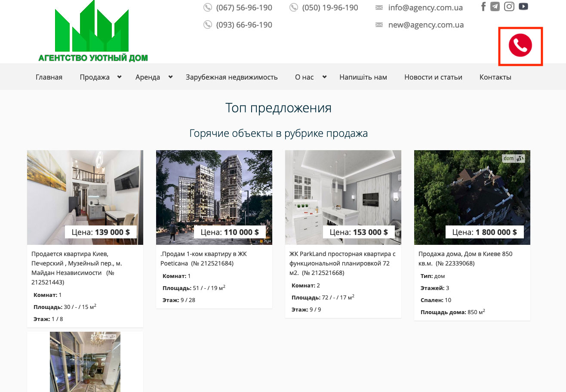Open the Instagram profile icon

[509, 6]
